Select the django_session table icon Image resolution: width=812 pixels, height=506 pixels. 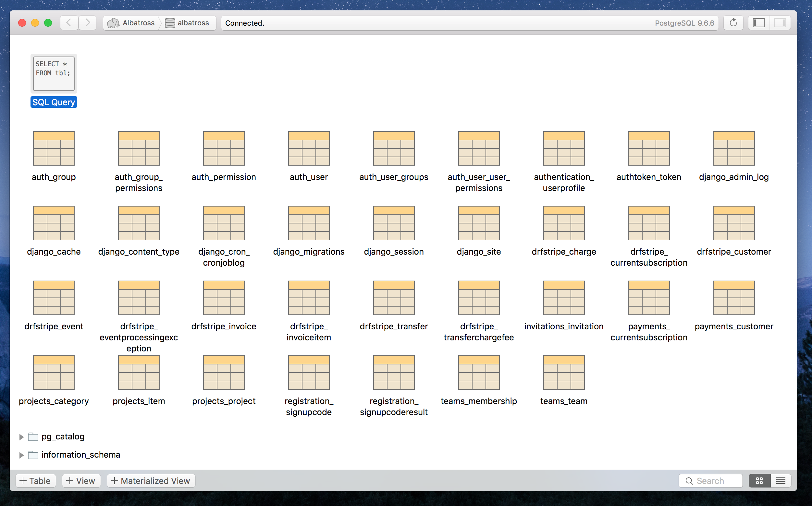click(394, 223)
